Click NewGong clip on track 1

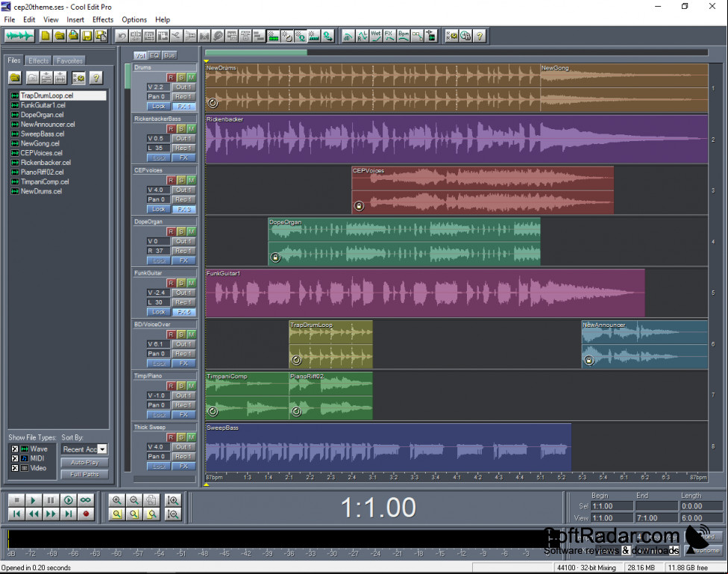pos(624,88)
